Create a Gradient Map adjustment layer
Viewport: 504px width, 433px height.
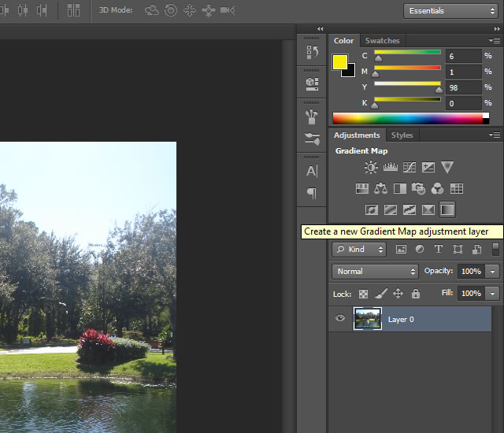447,210
